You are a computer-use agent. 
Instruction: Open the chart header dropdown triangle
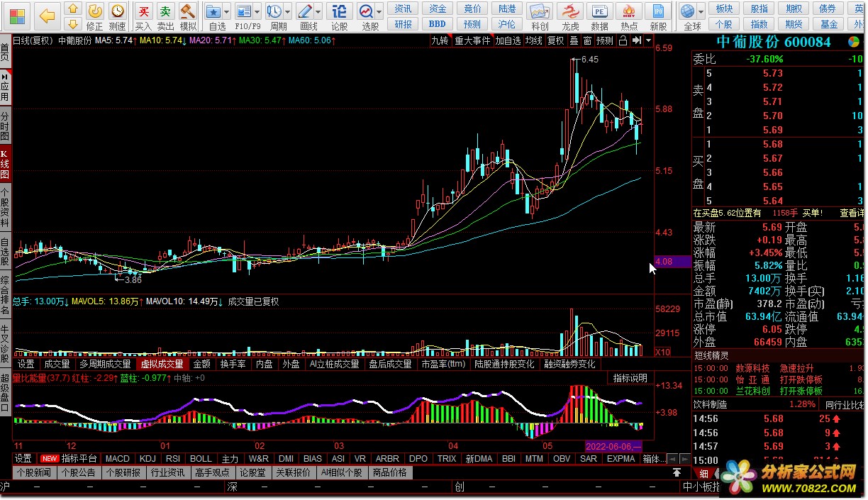[649, 40]
